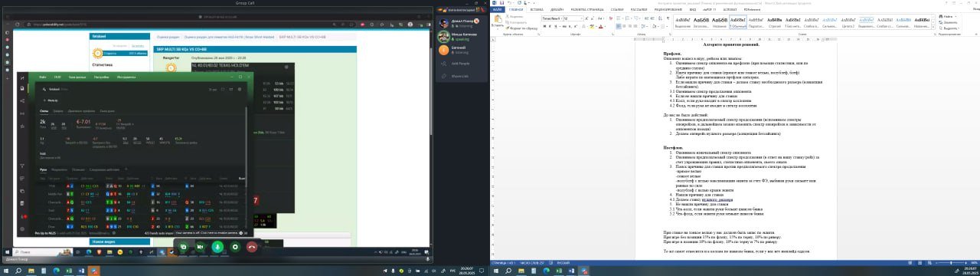This screenshot has width=980, height=276.
Task: Toggle Underline formatting in Word ribbon
Action: (x=556, y=27)
